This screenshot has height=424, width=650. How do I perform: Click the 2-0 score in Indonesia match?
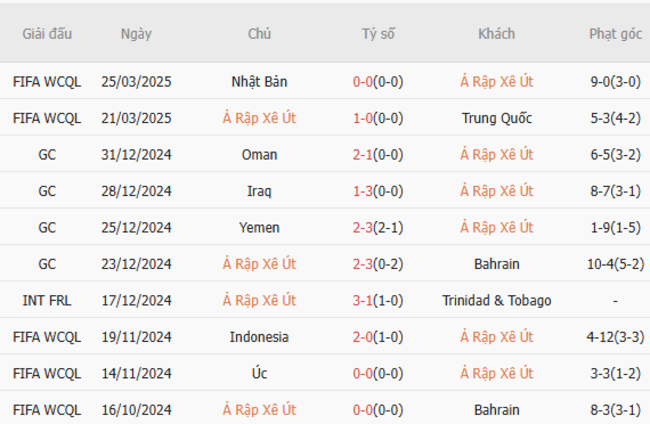point(363,337)
